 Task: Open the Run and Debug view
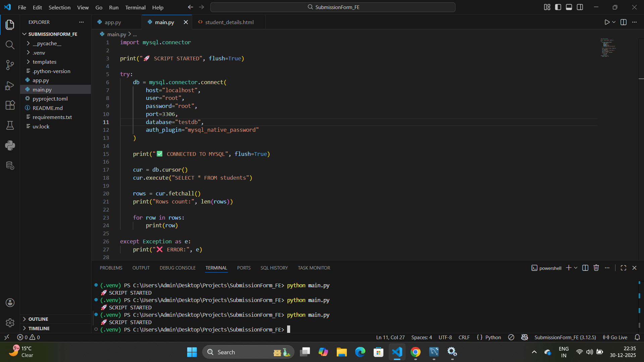(x=10, y=85)
